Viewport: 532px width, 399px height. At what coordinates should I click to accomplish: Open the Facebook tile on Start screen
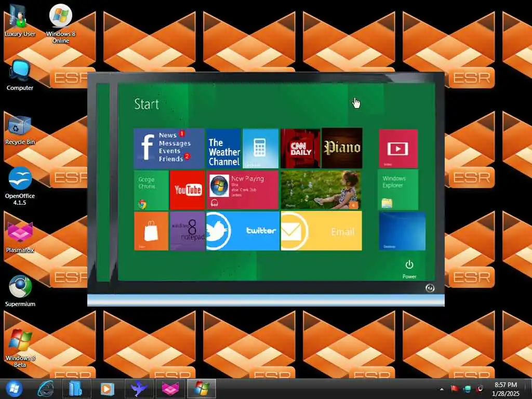pos(169,148)
